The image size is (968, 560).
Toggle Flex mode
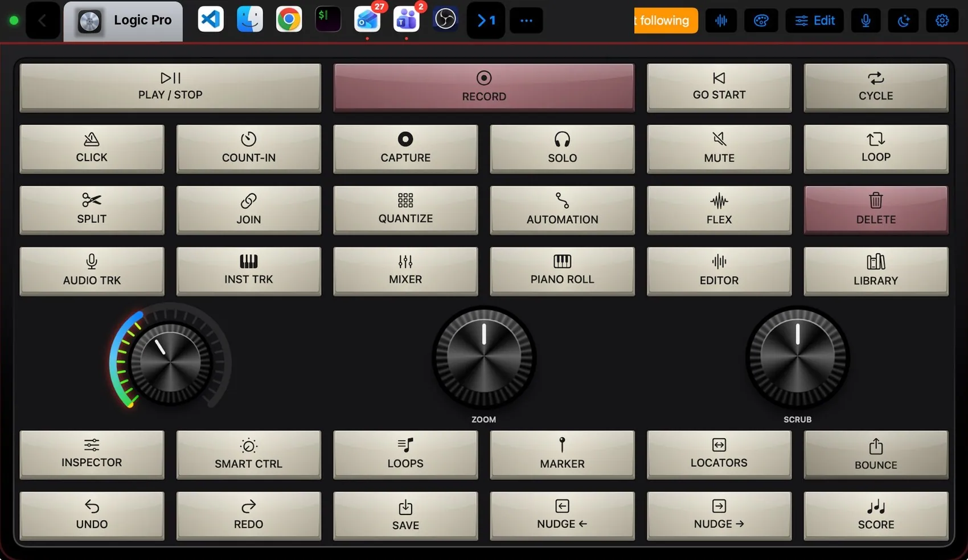click(719, 210)
